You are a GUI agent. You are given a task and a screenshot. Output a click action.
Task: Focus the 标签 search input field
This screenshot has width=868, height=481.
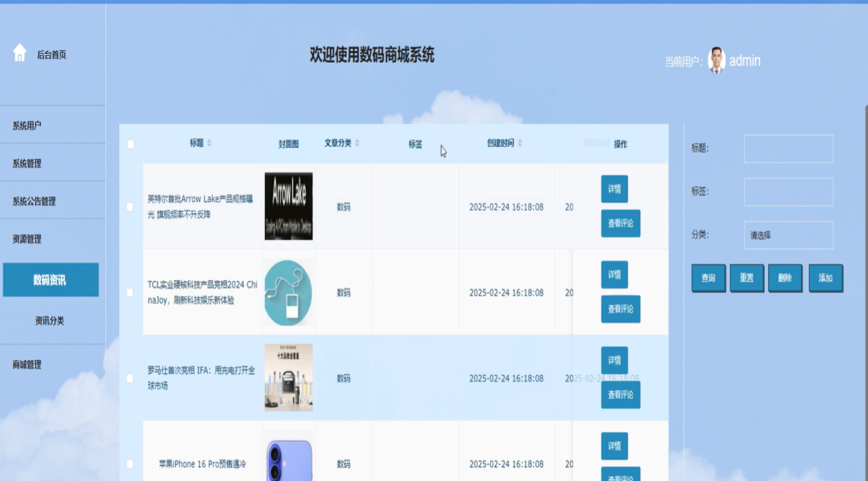[x=789, y=192]
